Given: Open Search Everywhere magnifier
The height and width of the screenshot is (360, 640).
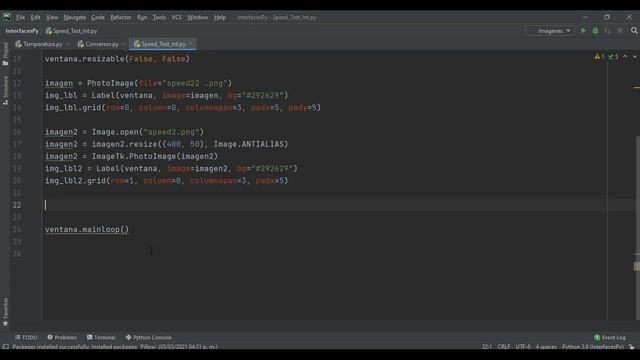Looking at the screenshot, I should point(634,31).
